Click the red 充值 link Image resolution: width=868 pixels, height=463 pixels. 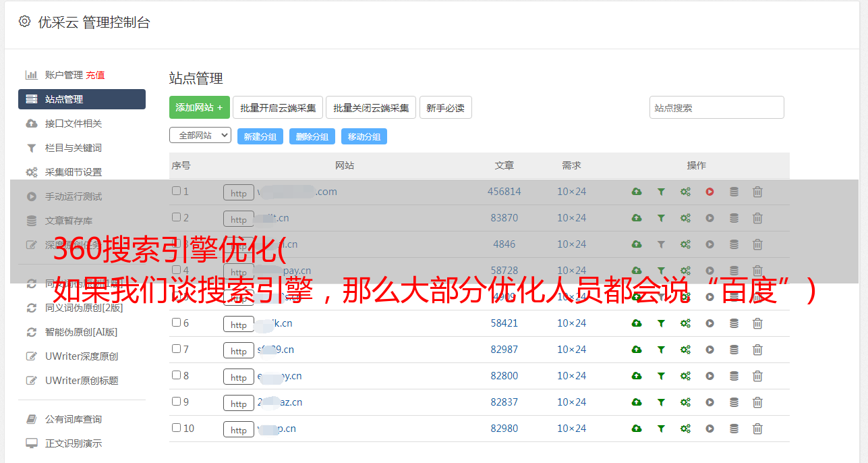pos(95,75)
